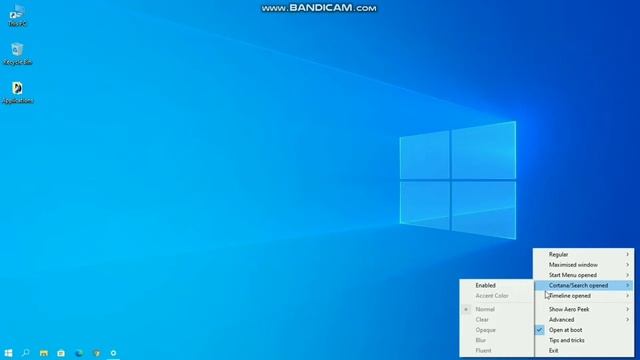This screenshot has height=360, width=640.
Task: Select This PC desktop icon
Action: point(17,16)
